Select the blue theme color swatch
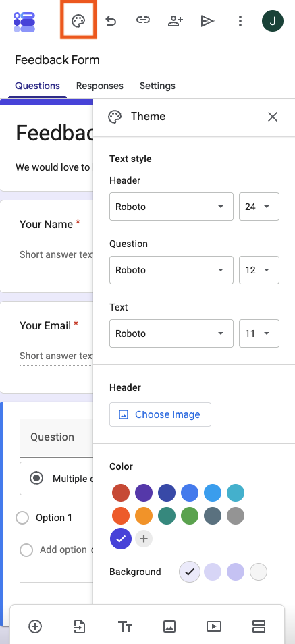Viewport: 295px width, 644px height. pos(190,493)
